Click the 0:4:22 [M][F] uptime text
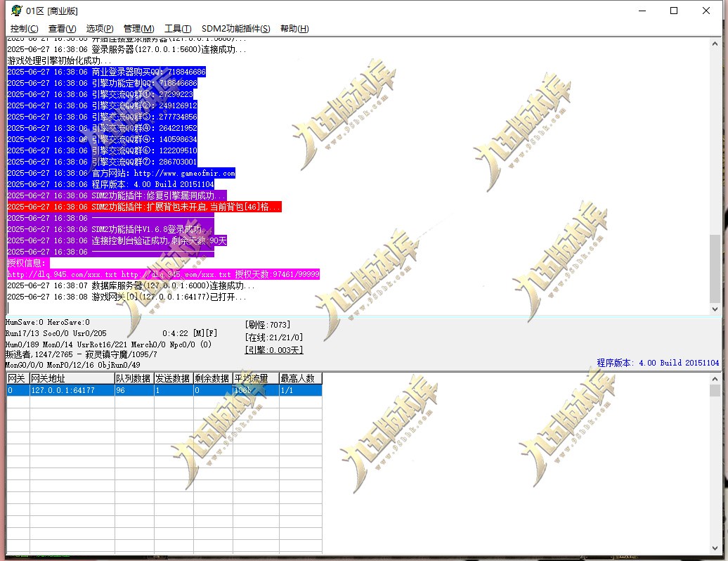 [x=190, y=333]
